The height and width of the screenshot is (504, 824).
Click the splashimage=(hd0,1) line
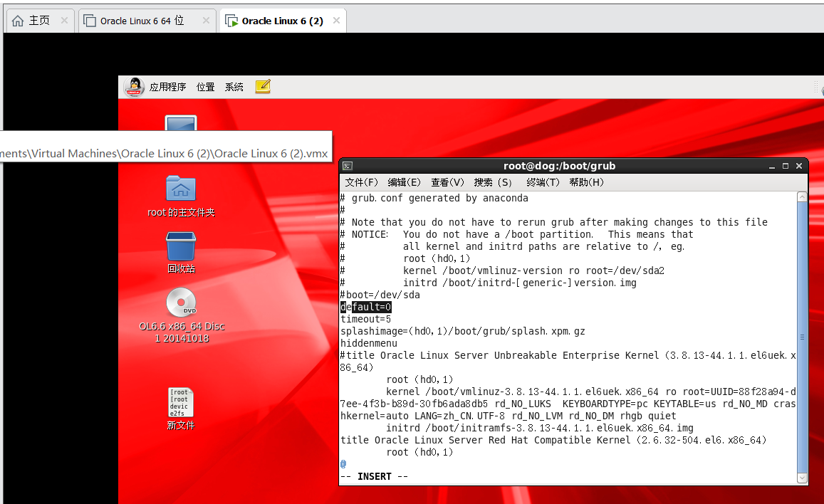tap(462, 331)
